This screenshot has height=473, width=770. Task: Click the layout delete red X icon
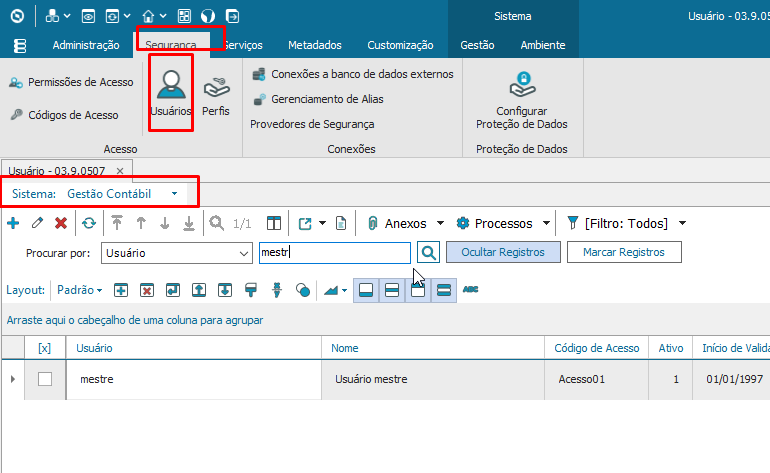(x=147, y=290)
